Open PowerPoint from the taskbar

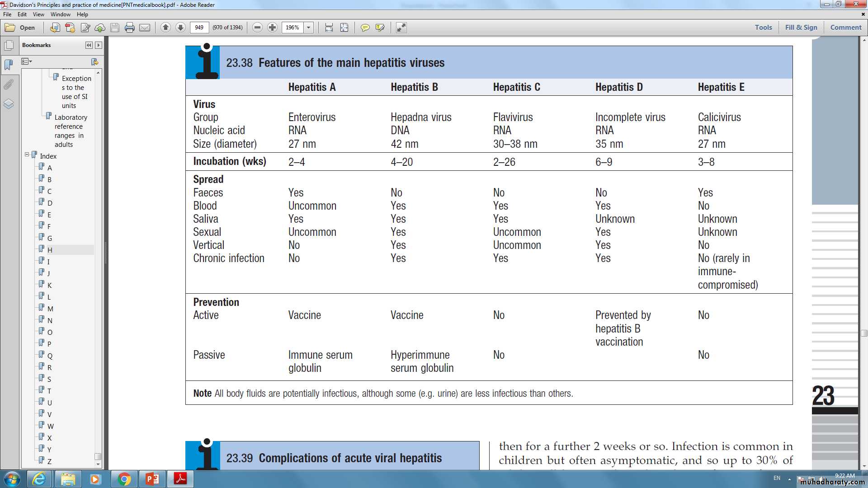click(152, 479)
